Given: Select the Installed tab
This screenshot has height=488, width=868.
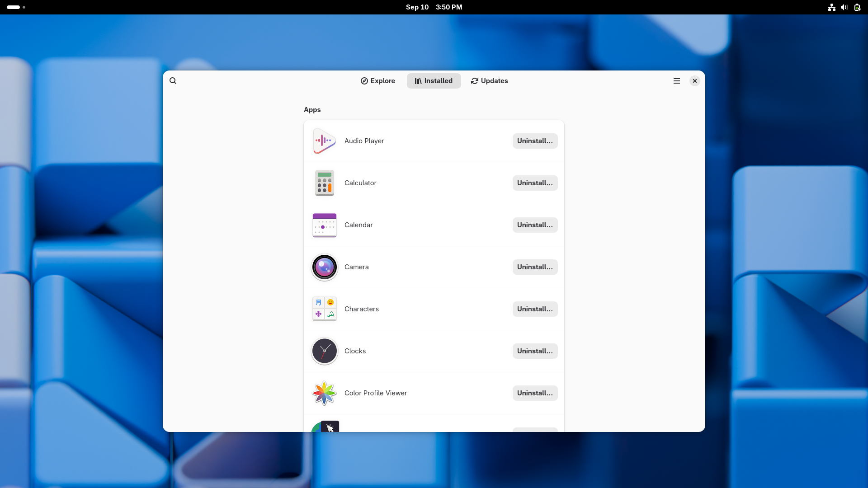Looking at the screenshot, I should [x=434, y=81].
